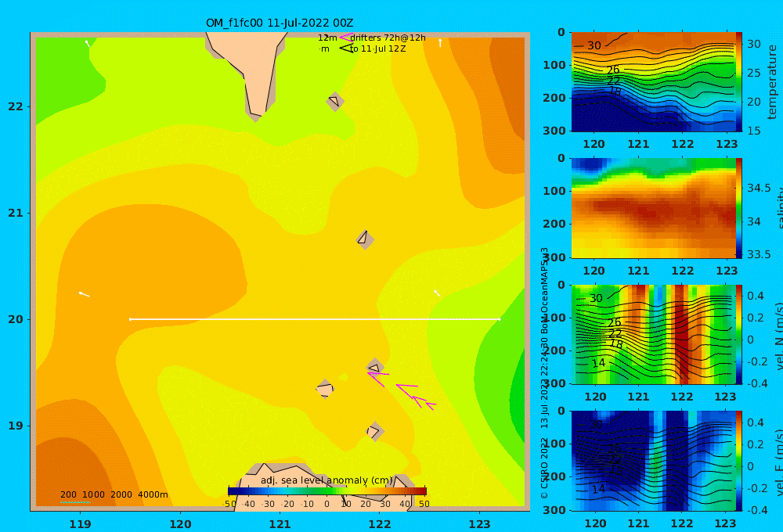783x532 pixels.
Task: Click the salinity color bar
Action: click(x=738, y=208)
